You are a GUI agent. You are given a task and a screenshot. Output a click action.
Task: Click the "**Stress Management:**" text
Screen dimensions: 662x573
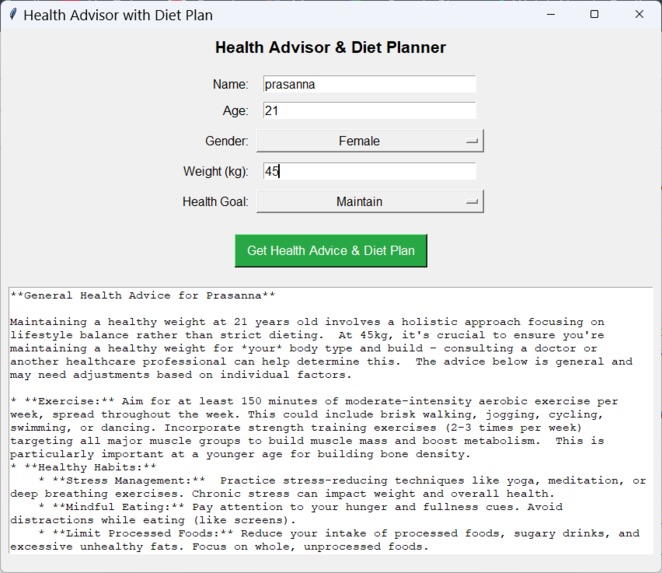[129, 481]
